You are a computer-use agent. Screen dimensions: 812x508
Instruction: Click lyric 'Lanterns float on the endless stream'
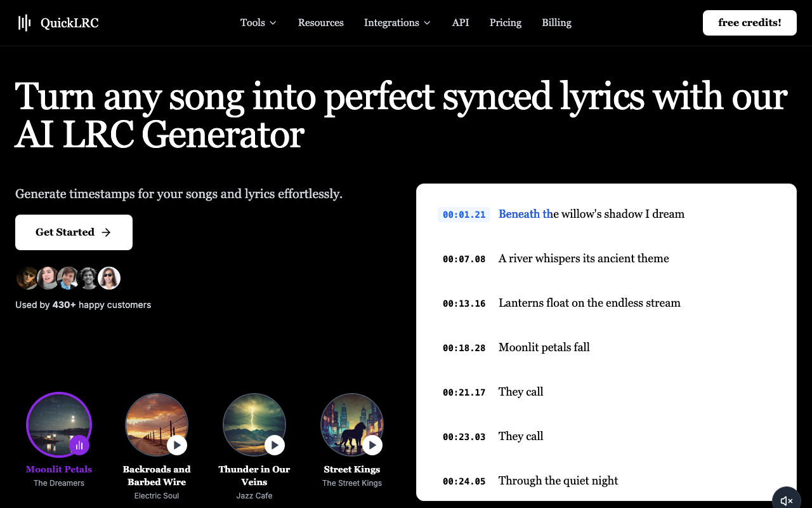[589, 303]
